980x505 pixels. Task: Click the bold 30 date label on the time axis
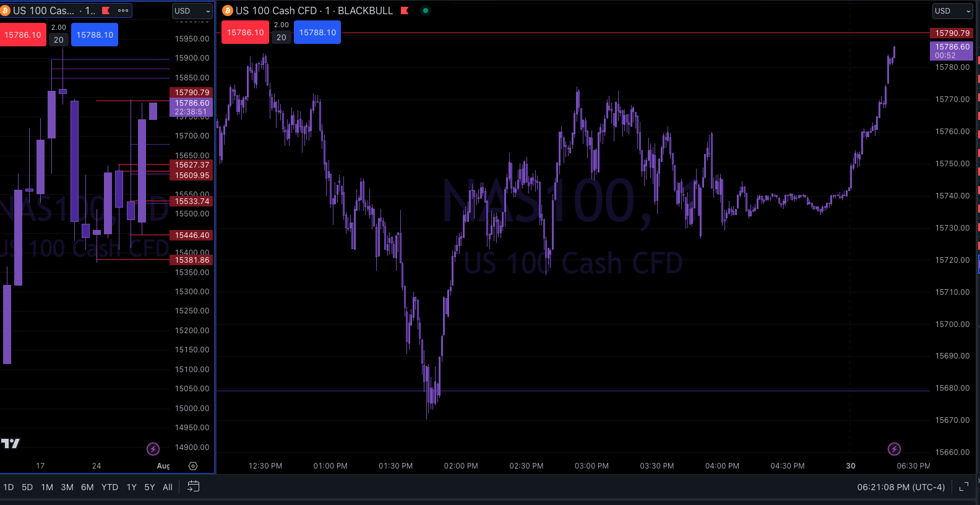pyautogui.click(x=851, y=466)
